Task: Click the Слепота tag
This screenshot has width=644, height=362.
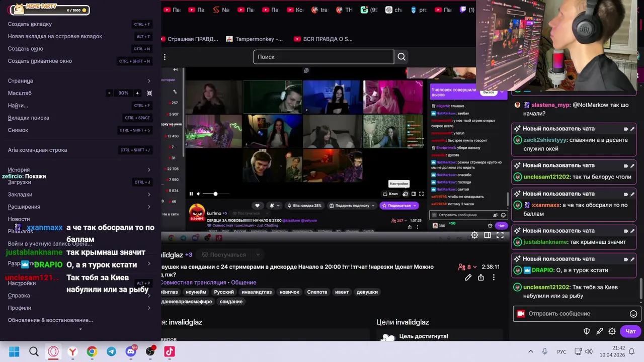Action: pyautogui.click(x=317, y=292)
